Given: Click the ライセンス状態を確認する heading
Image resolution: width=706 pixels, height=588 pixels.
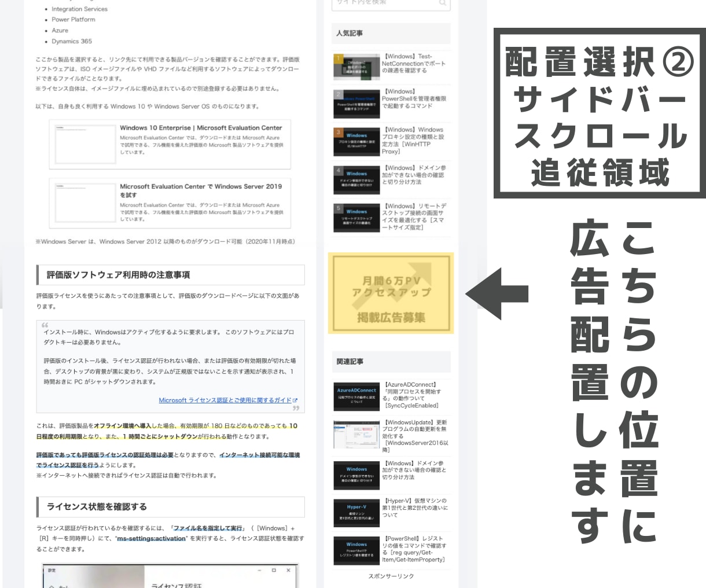Looking at the screenshot, I should click(170, 506).
